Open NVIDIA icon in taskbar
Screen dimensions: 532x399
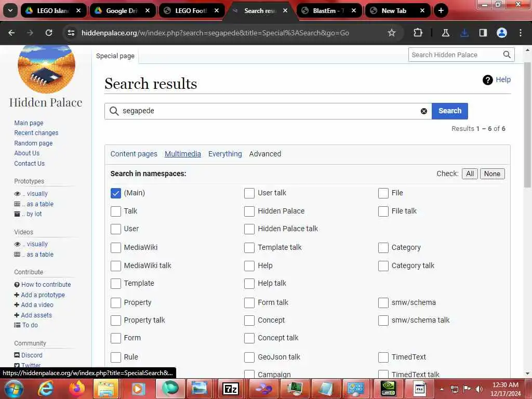click(388, 389)
